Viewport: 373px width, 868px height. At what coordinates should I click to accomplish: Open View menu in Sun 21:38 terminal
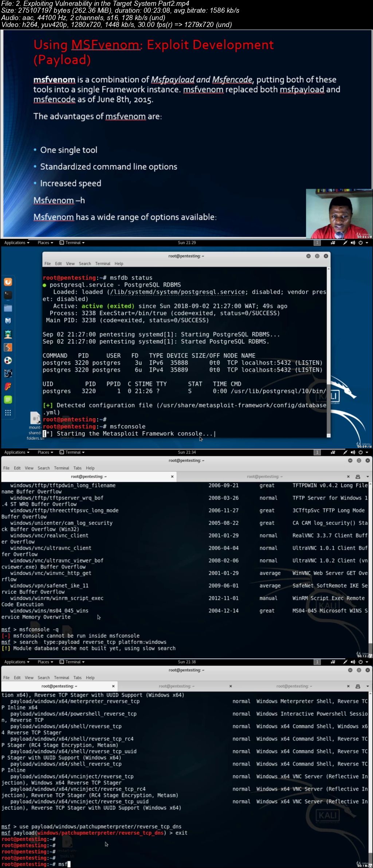[29, 678]
